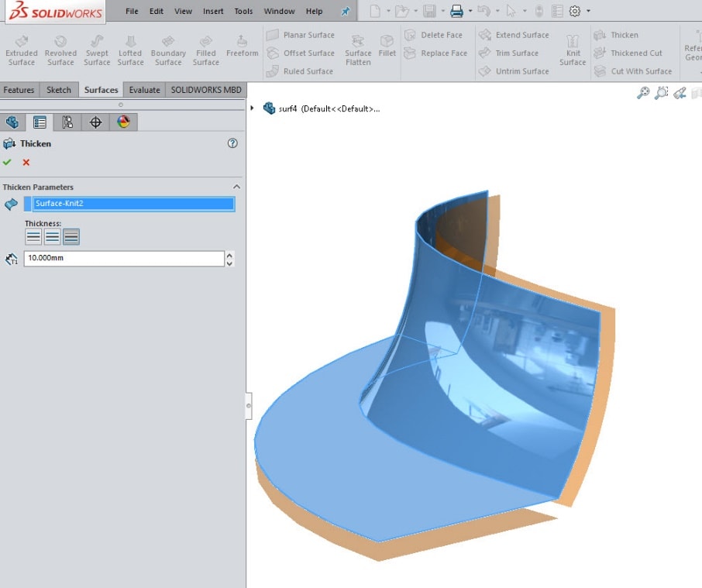702x588 pixels.
Task: Open the File menu
Action: pos(132,11)
